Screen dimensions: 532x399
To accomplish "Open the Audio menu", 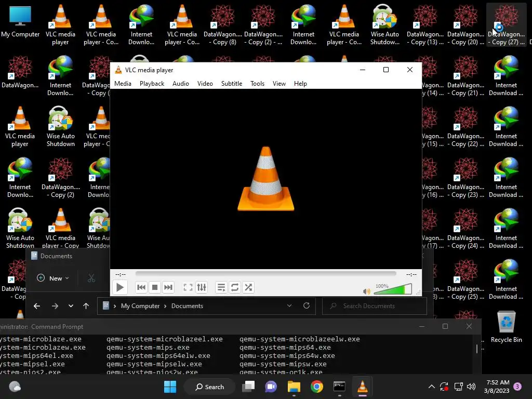I will (180, 84).
